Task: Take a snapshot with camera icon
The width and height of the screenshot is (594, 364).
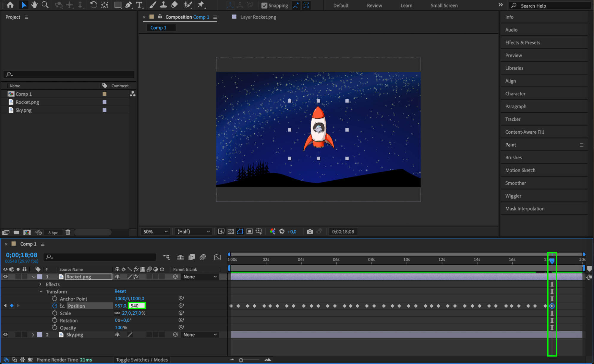Action: click(310, 231)
